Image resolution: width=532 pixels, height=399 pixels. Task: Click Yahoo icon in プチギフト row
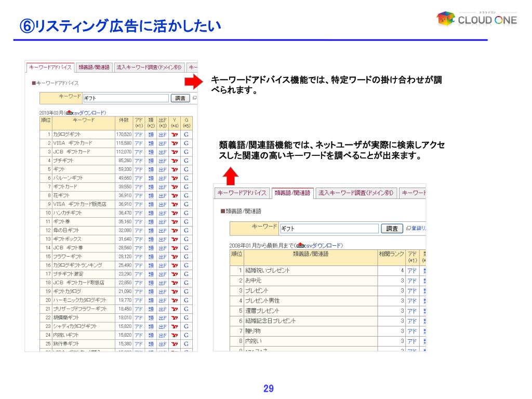[175, 161]
